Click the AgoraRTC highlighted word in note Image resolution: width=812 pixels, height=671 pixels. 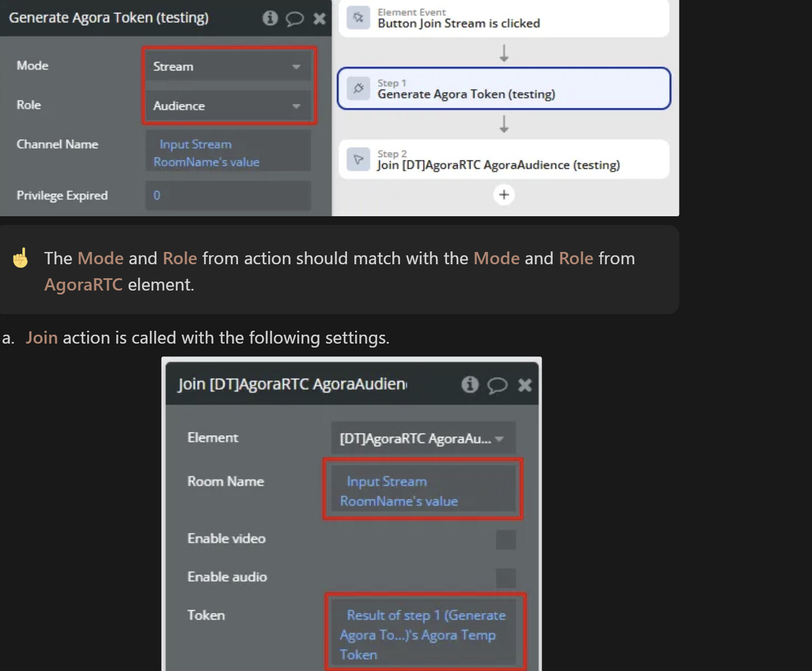83,284
